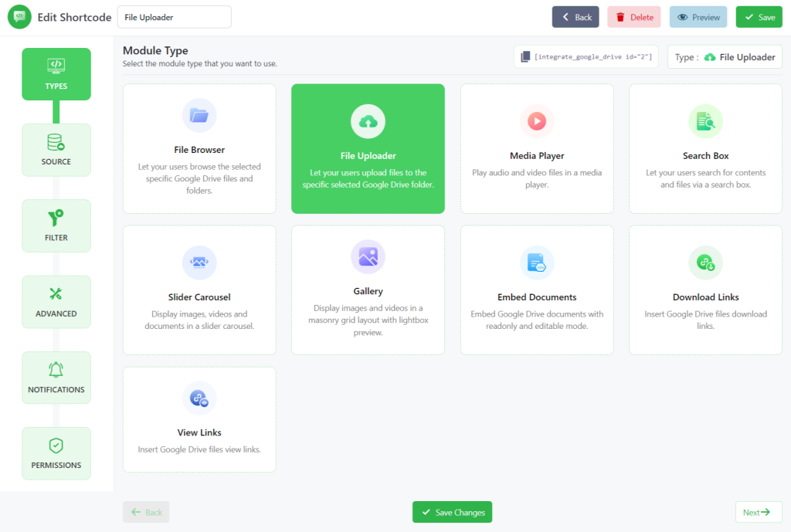Image resolution: width=791 pixels, height=532 pixels.
Task: Click the trash icon in Delete
Action: point(620,17)
